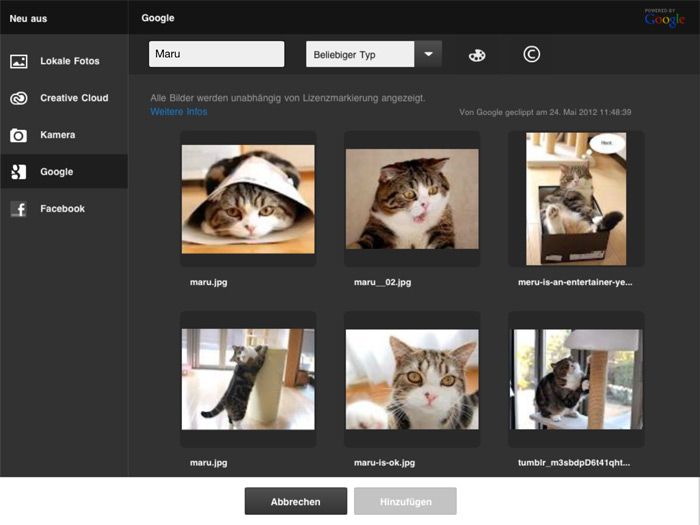Click the Maru search field
Image resolution: width=700 pixels, height=525 pixels.
216,54
